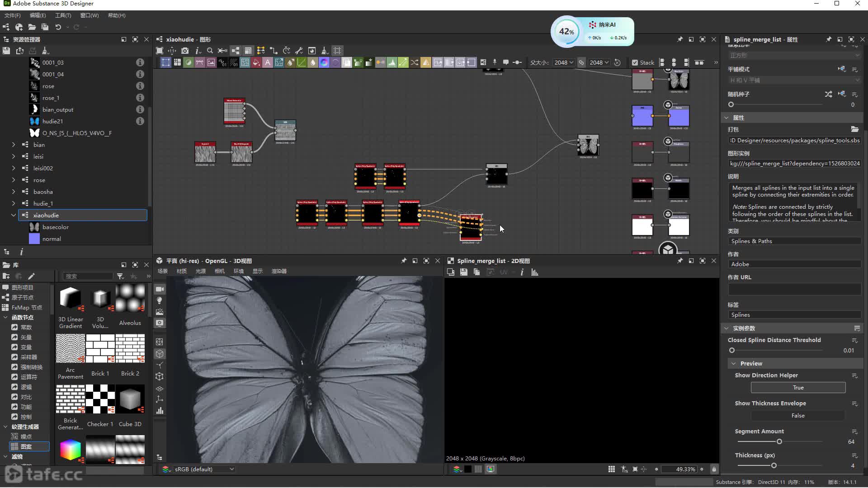Toggle the Stack checkbox
This screenshot has width=868, height=488.
pyautogui.click(x=635, y=62)
